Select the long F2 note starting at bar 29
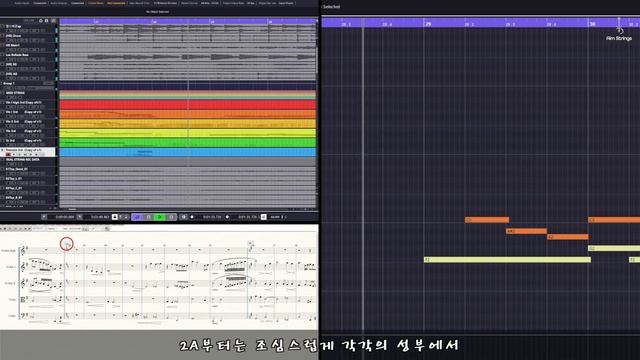640x360 pixels. point(507,260)
